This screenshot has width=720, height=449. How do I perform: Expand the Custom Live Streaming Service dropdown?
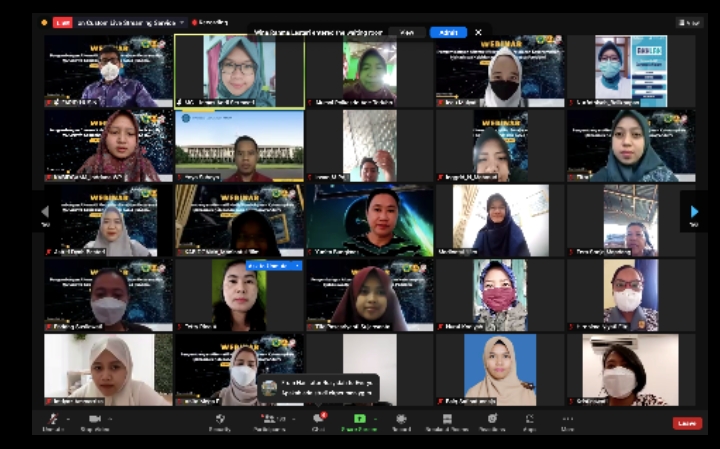pos(182,22)
